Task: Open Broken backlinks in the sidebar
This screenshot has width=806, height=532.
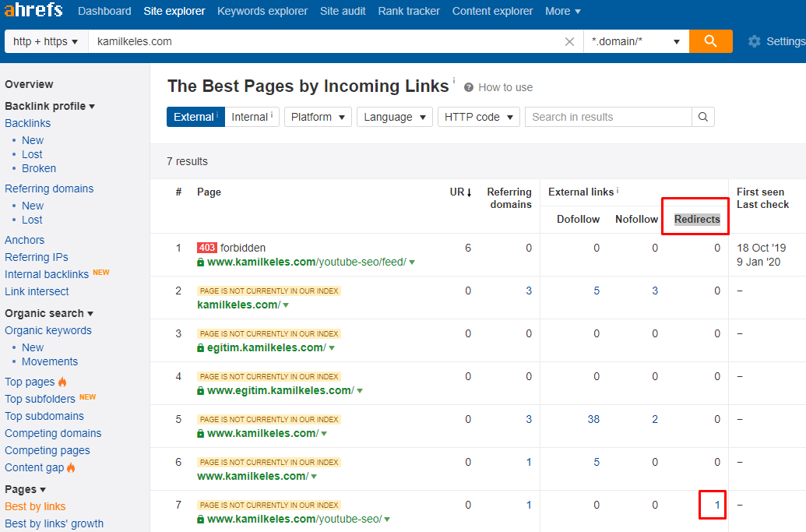Action: tap(39, 168)
